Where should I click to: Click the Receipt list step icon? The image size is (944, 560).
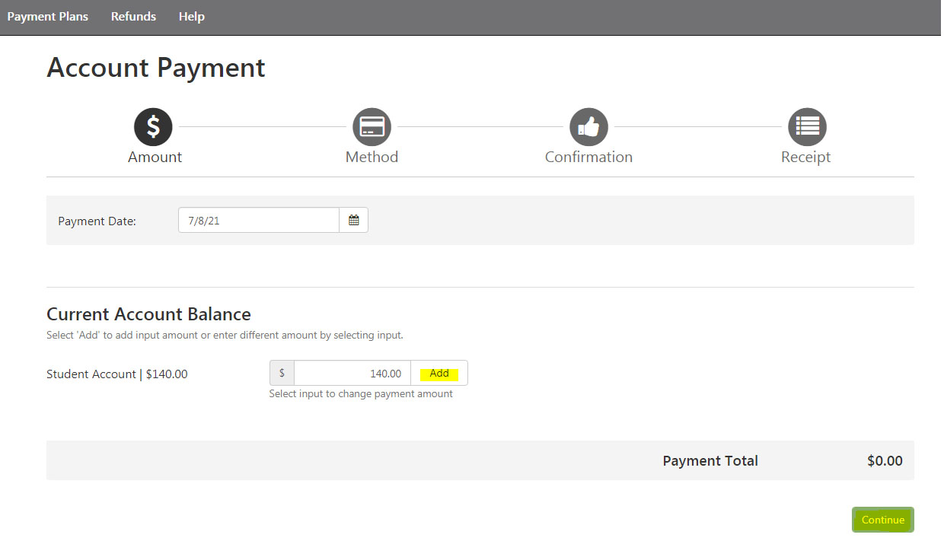coord(806,127)
